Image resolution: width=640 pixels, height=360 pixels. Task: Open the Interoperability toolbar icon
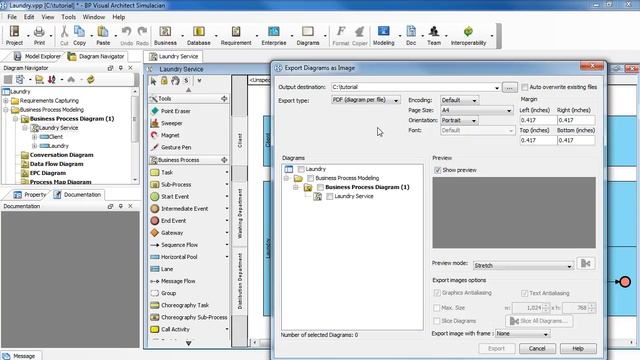point(468,35)
